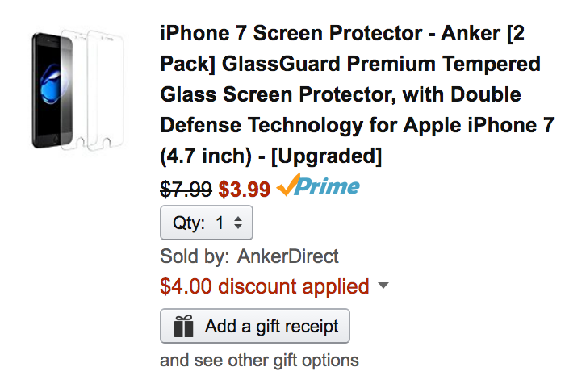Click the red $3.99 sale price
This screenshot has height=392, width=565.
click(x=244, y=189)
